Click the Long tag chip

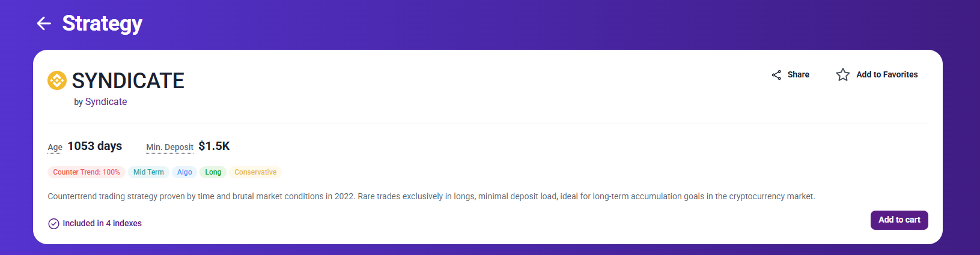[213, 172]
